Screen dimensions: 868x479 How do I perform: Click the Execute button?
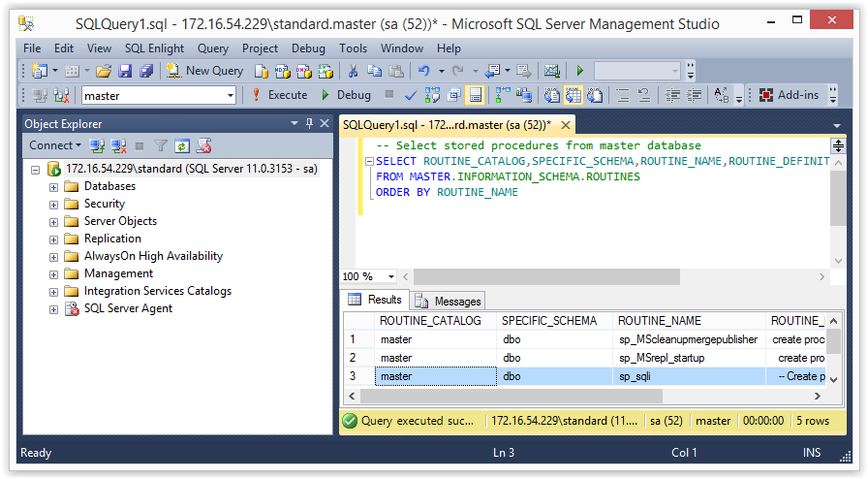pyautogui.click(x=280, y=95)
